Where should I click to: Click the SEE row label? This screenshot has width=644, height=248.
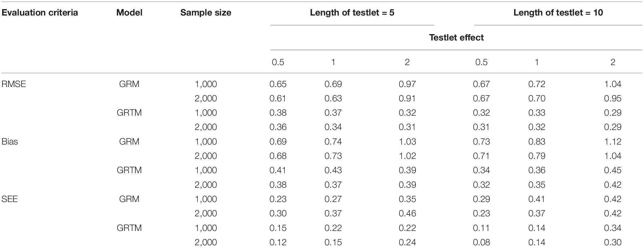coord(10,199)
